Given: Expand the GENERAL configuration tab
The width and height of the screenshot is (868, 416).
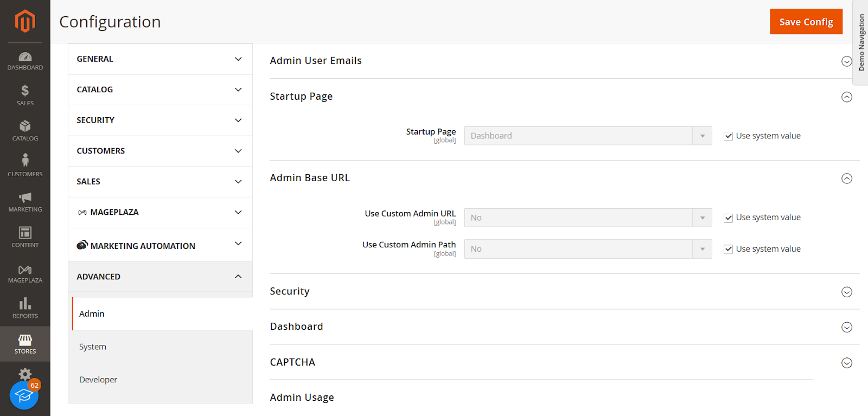Looking at the screenshot, I should pos(160,59).
